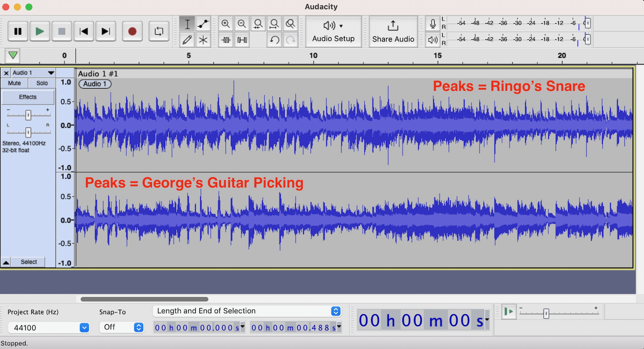Click the green timeline playhead options triangle
This screenshot has height=349, width=644.
[13, 55]
